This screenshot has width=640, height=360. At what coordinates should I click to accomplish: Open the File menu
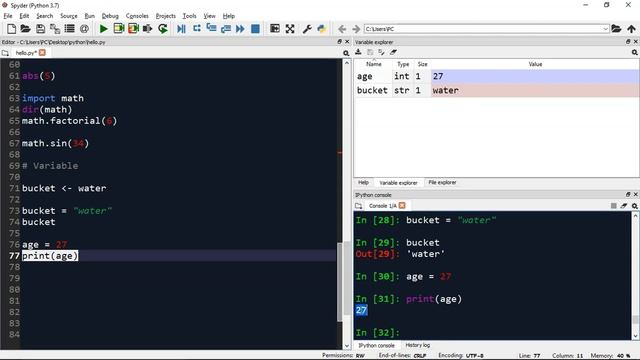[x=8, y=16]
